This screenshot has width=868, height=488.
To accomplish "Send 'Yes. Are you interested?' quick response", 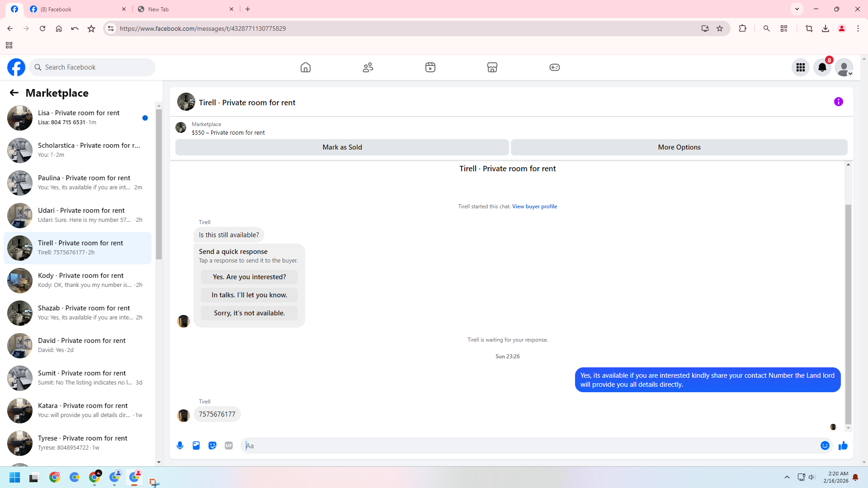I will click(x=249, y=277).
